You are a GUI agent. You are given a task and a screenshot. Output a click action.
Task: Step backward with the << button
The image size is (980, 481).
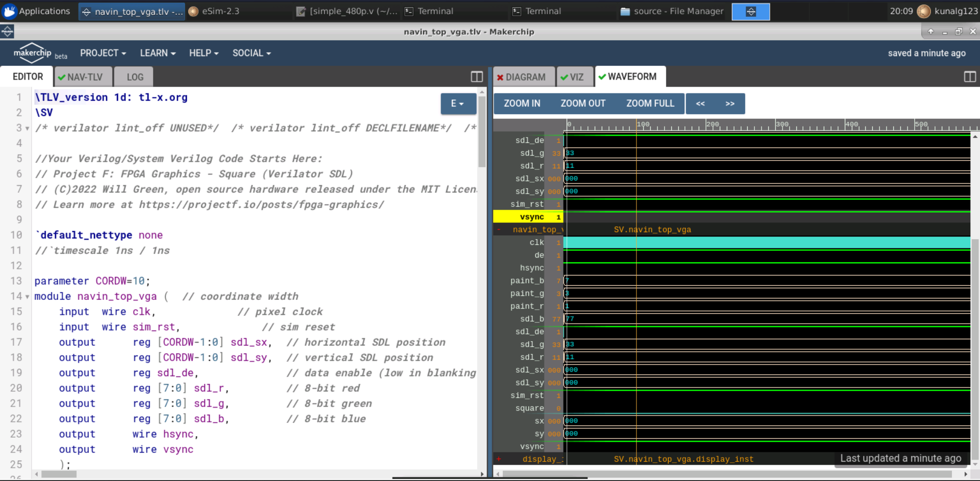pos(700,103)
